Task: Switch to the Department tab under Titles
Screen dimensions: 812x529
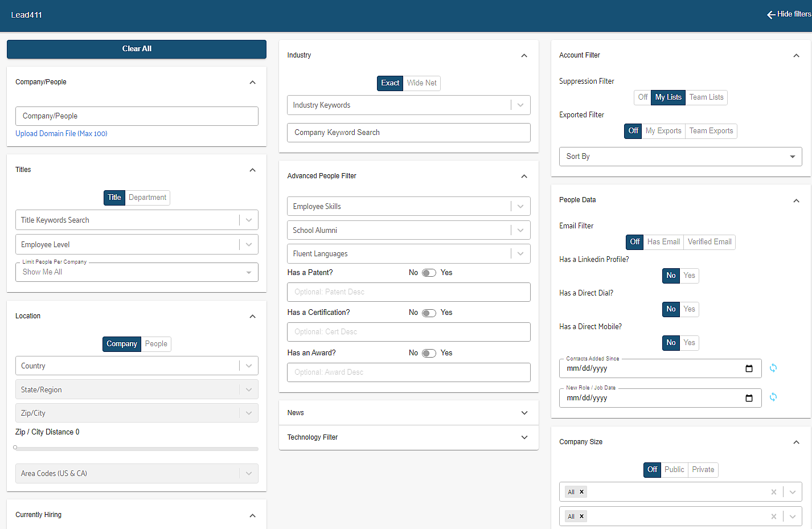Action: pos(147,198)
